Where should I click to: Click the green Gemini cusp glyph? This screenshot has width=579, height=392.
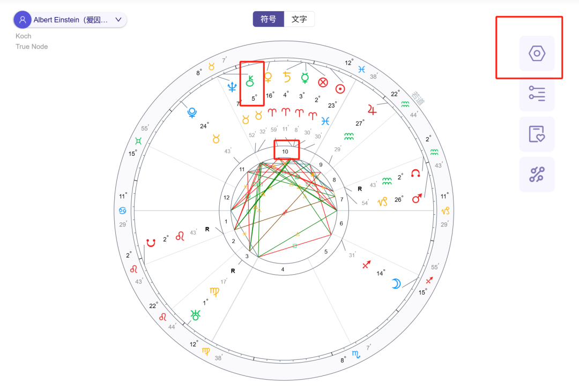pos(138,141)
